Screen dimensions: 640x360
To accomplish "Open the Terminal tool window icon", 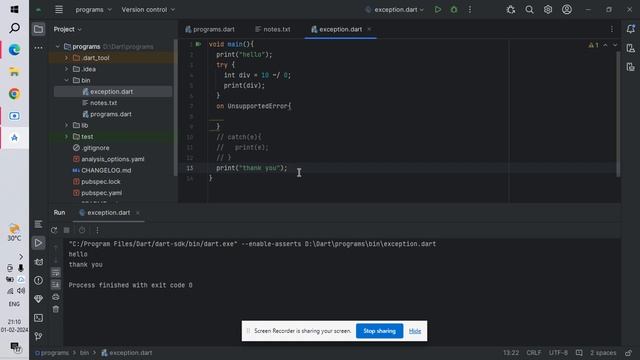I will coord(38,318).
